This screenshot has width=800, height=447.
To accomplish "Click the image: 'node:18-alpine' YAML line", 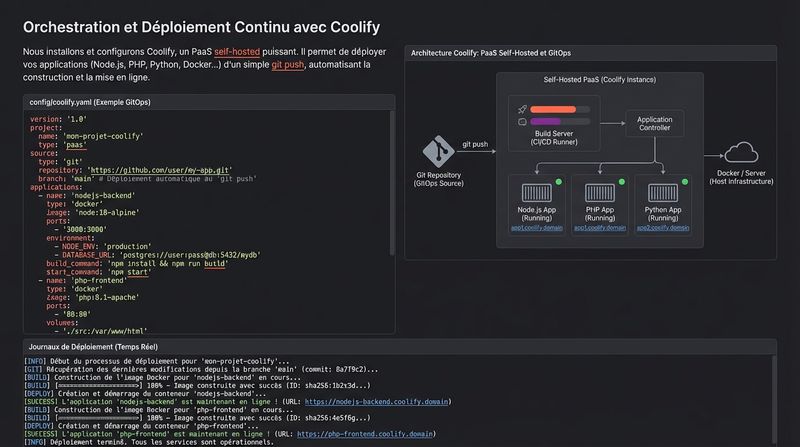I will click(92, 212).
